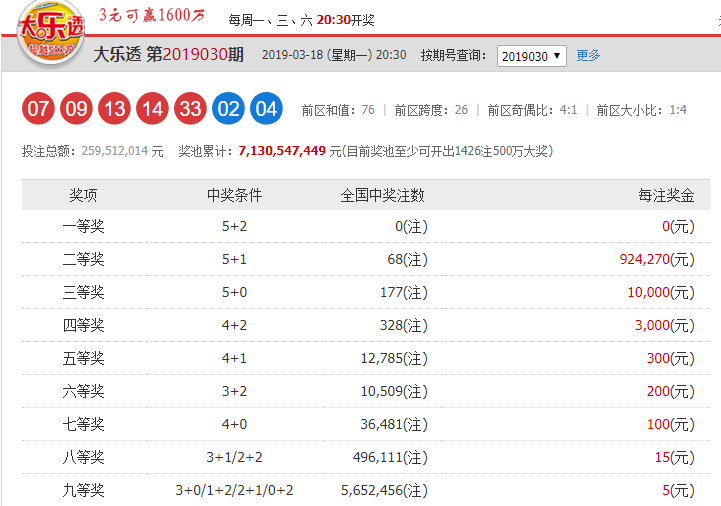The width and height of the screenshot is (721, 506).
Task: Click 奖池累计 amount 7,130,547,449
Action: coord(282,151)
